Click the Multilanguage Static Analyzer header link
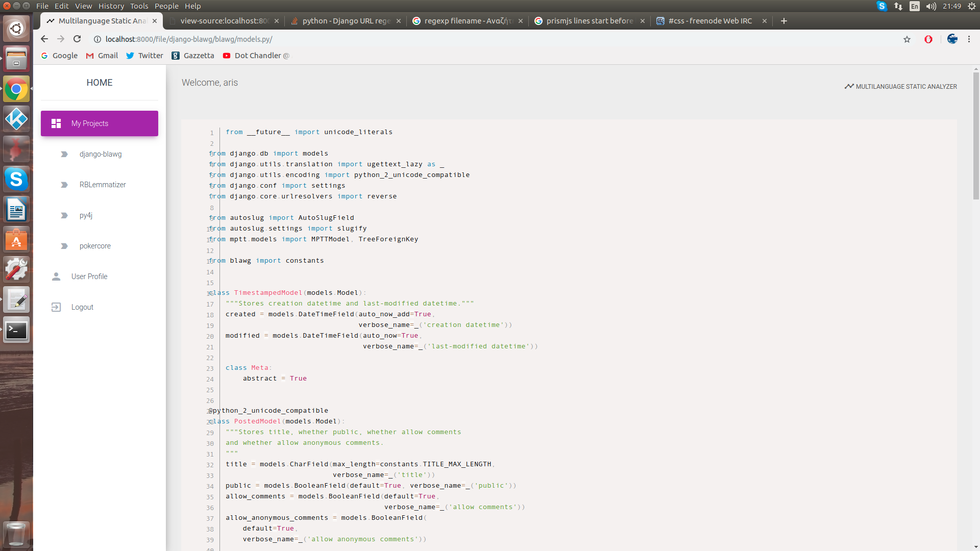The image size is (980, 551). coord(901,87)
